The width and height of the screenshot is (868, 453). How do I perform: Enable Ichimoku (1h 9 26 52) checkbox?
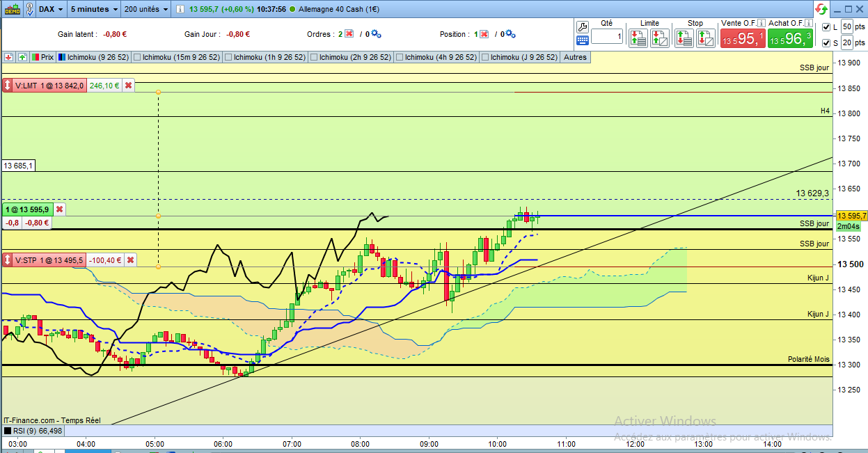coord(228,57)
